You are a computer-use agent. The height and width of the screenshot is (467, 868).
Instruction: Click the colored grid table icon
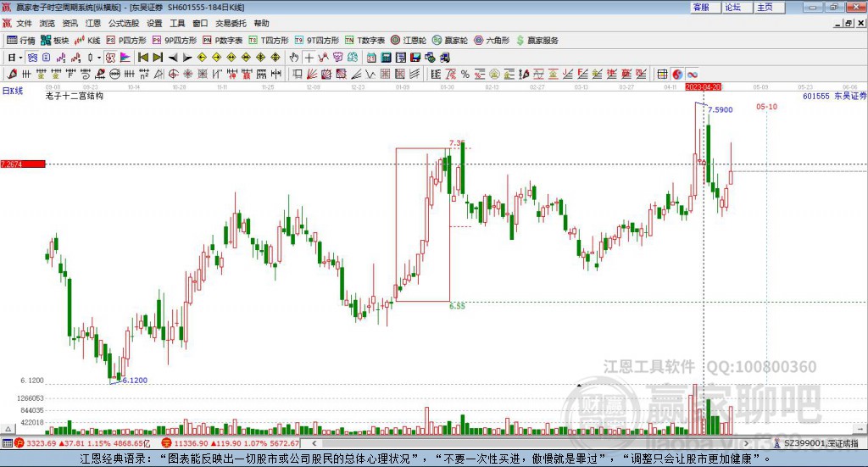[x=662, y=74]
